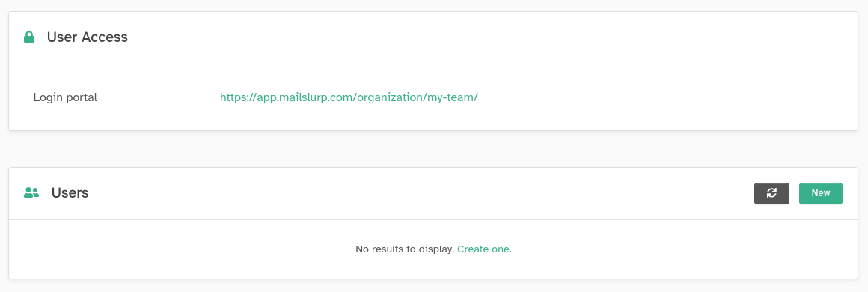Select the User Access heading
The image size is (868, 292).
pos(88,37)
